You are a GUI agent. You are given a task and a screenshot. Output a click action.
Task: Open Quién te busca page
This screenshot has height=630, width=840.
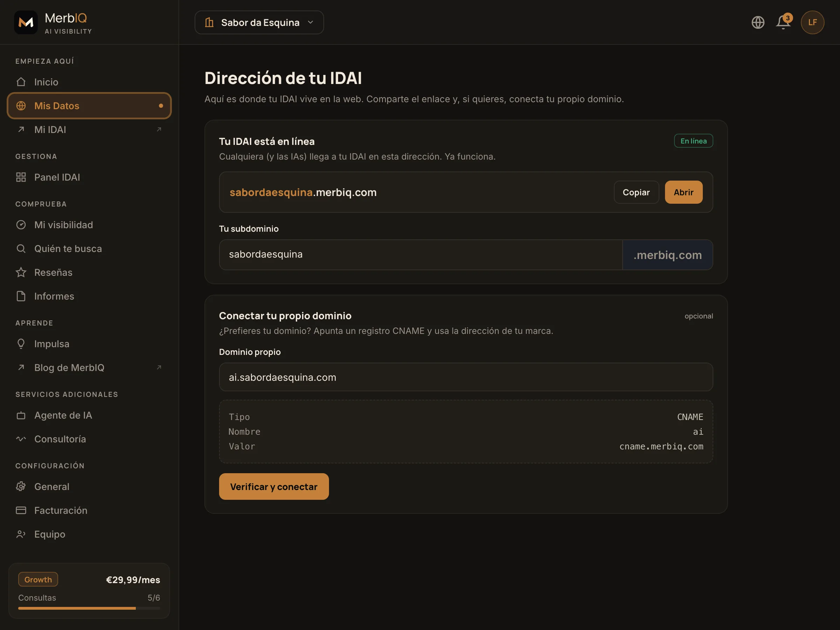tap(89, 249)
